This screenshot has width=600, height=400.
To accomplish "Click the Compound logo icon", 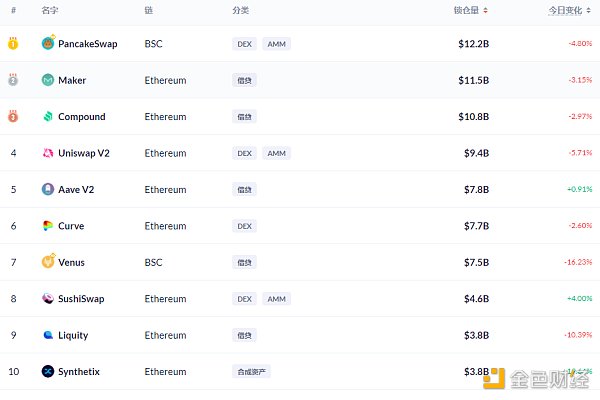I will [x=48, y=116].
